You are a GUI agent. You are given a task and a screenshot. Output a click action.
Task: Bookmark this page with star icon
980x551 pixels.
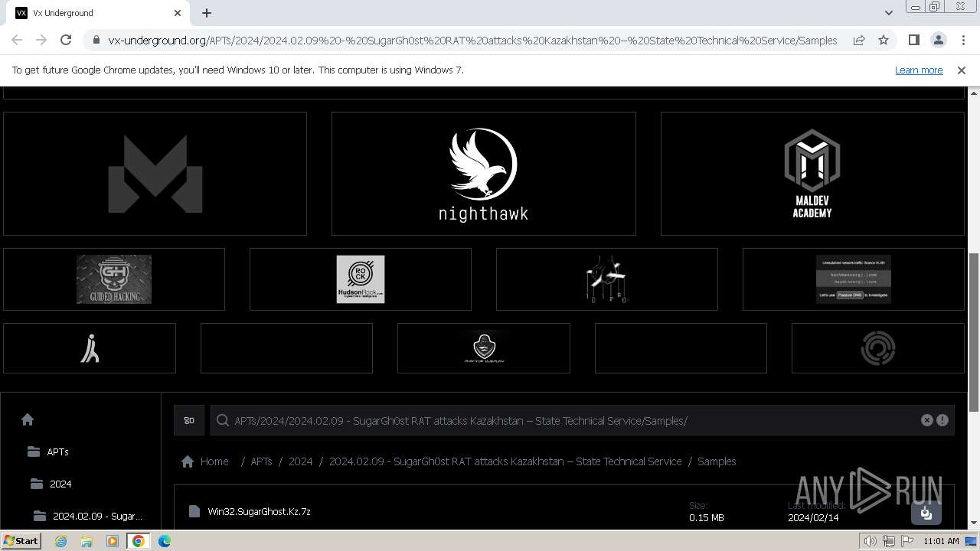[884, 40]
